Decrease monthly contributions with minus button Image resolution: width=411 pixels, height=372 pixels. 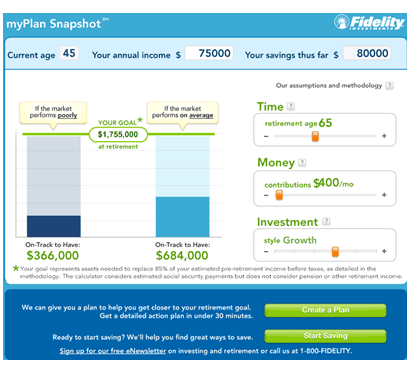266,195
